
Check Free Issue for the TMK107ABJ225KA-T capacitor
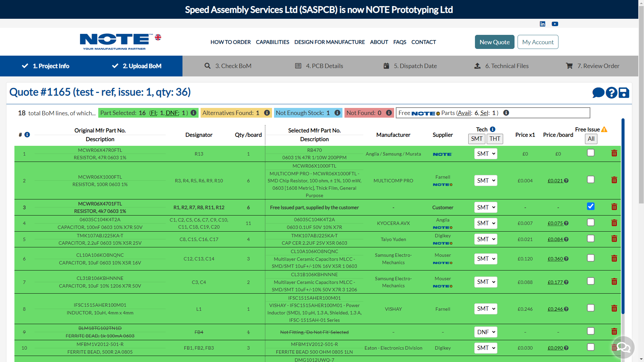(591, 238)
